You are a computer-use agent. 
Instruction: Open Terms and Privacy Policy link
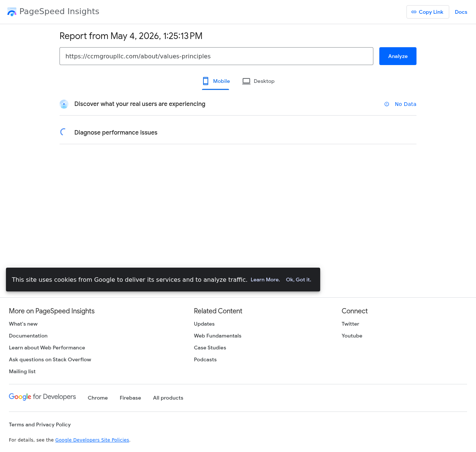40,424
